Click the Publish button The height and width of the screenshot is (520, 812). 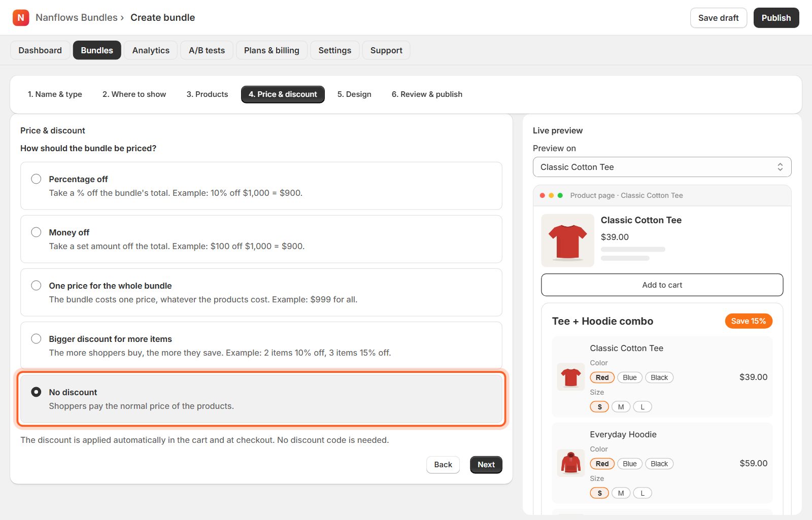776,18
